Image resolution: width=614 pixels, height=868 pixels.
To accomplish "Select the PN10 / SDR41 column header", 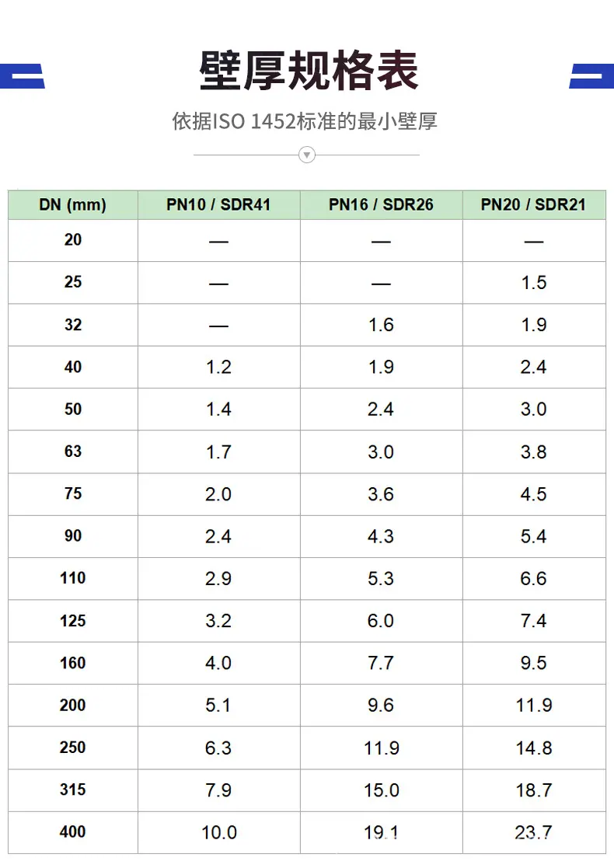I will [x=218, y=205].
